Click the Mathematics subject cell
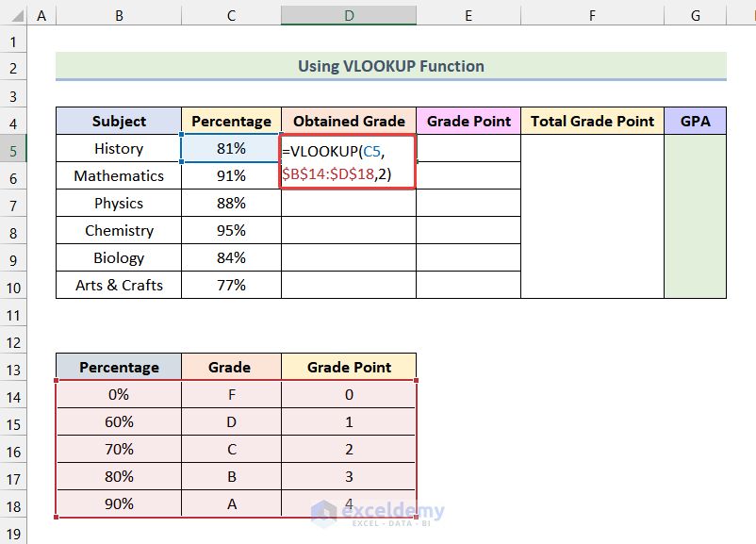756x544 pixels. pos(119,176)
